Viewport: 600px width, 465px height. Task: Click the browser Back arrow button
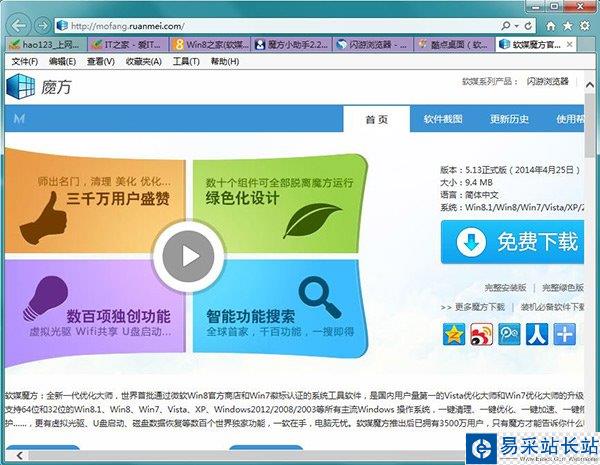tap(18, 26)
